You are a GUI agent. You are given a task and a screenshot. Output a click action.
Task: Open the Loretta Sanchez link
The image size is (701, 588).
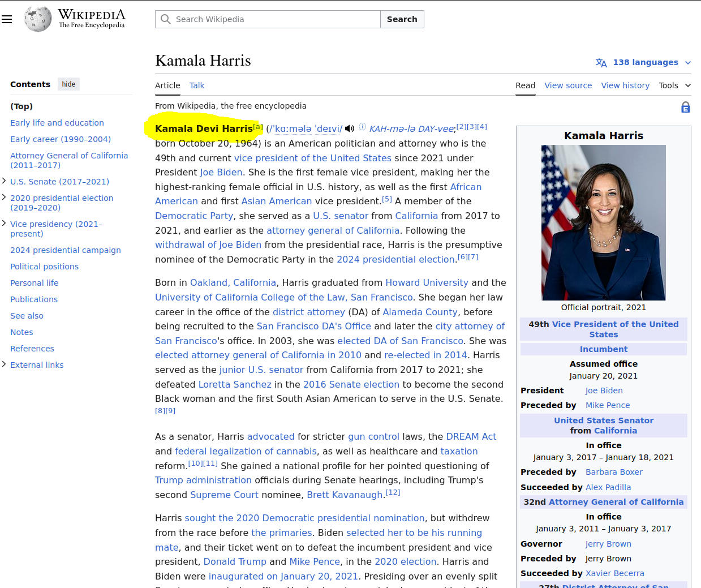tap(235, 384)
